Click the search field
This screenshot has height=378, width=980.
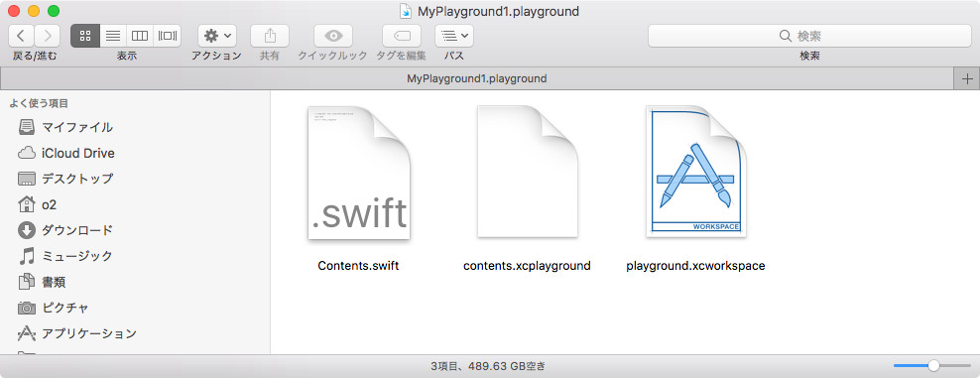pos(809,36)
